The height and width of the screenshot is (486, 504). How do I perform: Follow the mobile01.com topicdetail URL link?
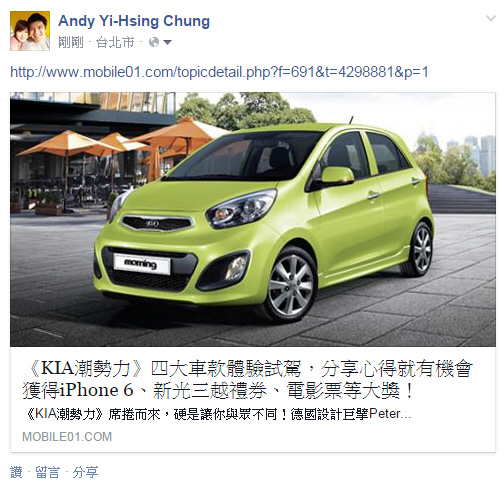[219, 72]
